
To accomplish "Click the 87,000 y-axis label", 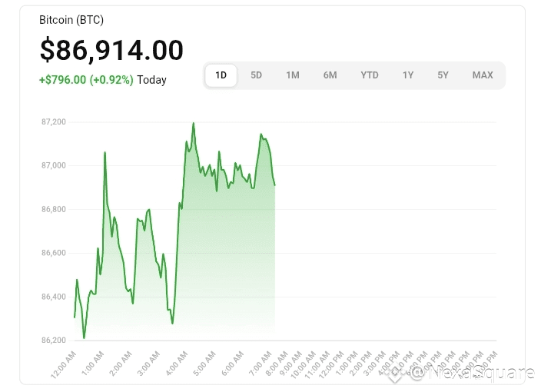I will [x=53, y=165].
